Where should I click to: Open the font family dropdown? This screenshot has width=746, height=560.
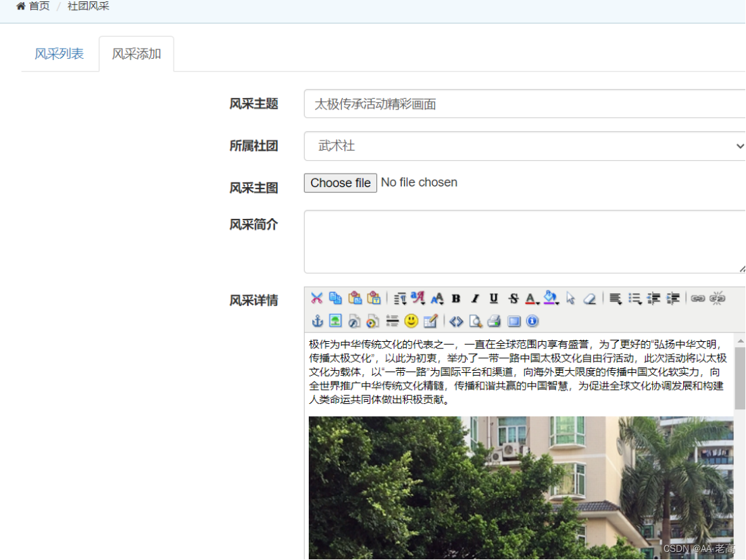click(418, 299)
